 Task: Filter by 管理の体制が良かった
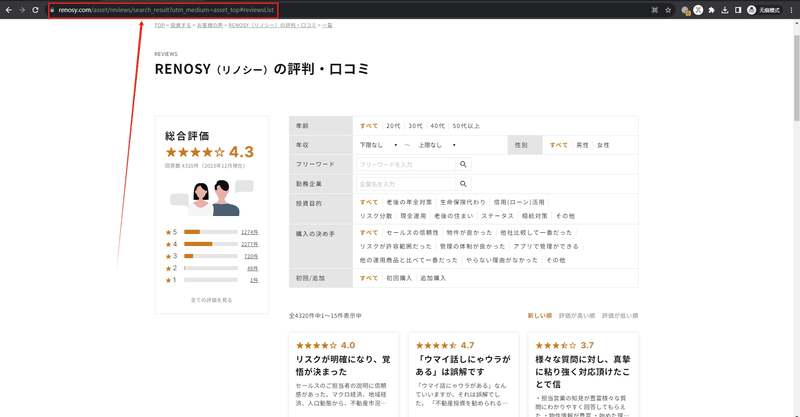click(x=472, y=246)
